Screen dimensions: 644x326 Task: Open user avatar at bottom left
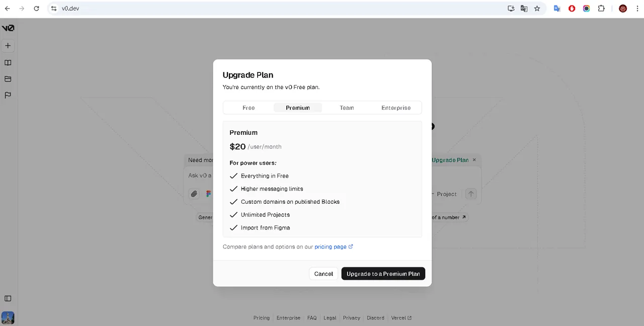point(8,317)
